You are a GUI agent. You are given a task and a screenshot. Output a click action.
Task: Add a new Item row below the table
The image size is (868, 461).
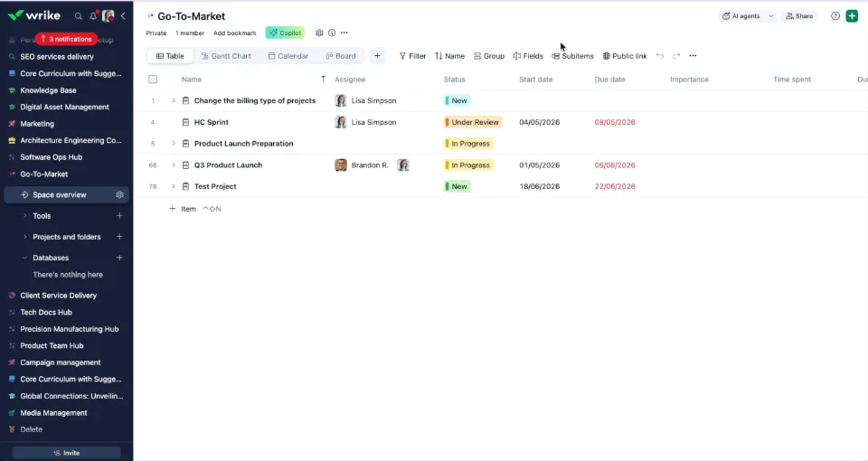(183, 209)
